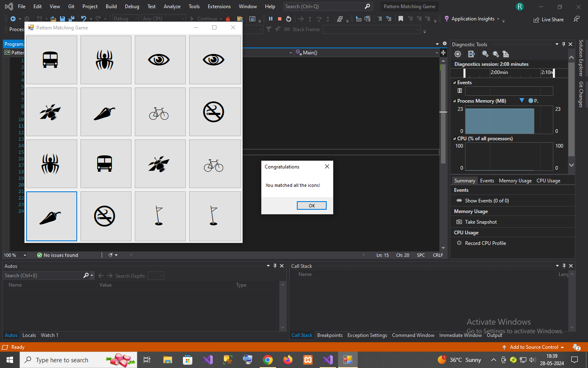Open the Debug configuration dropdown
The width and height of the screenshot is (588, 368).
(x=125, y=18)
